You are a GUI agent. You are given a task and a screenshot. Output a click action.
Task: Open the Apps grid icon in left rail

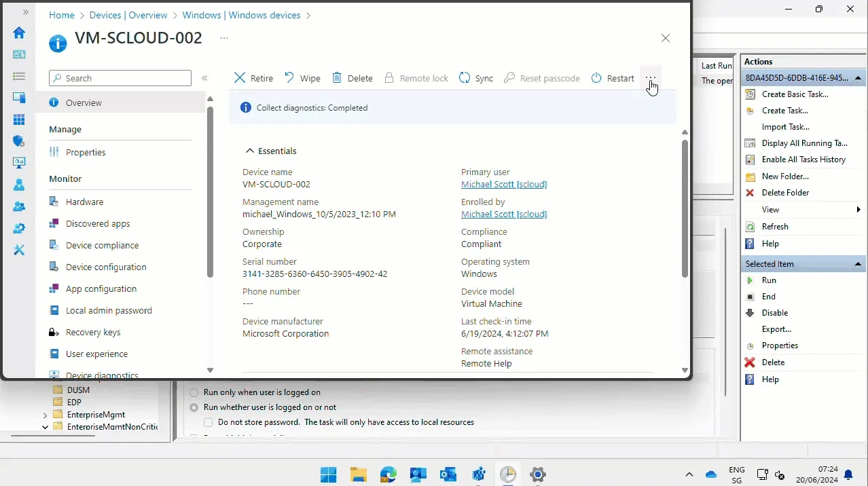point(19,119)
